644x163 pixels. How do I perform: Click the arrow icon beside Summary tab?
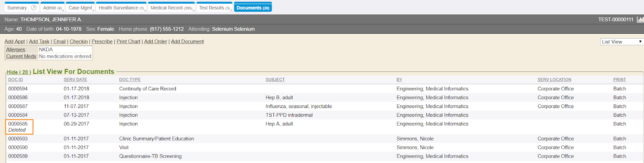(x=34, y=8)
